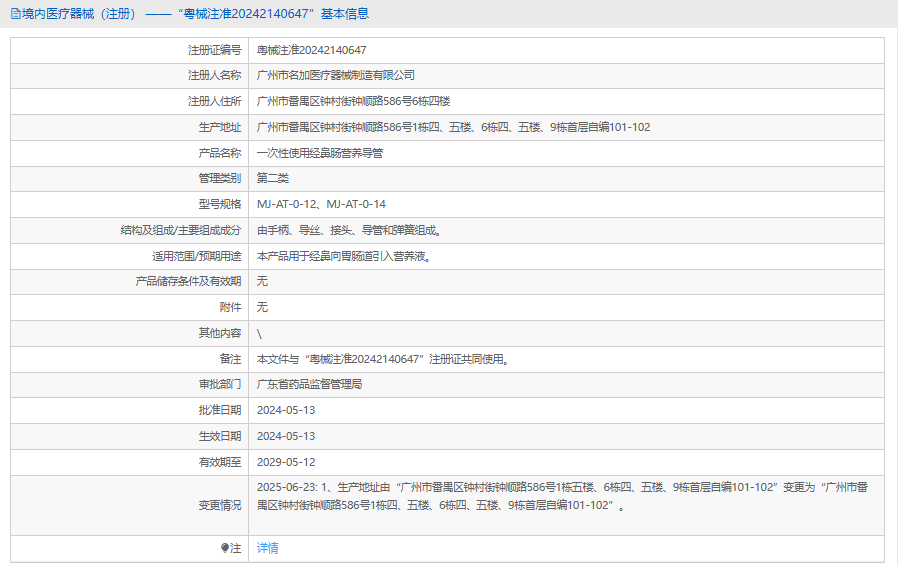This screenshot has width=899, height=566.
Task: Click 2024-05-13 in the 生效日期 row
Action: tap(286, 436)
